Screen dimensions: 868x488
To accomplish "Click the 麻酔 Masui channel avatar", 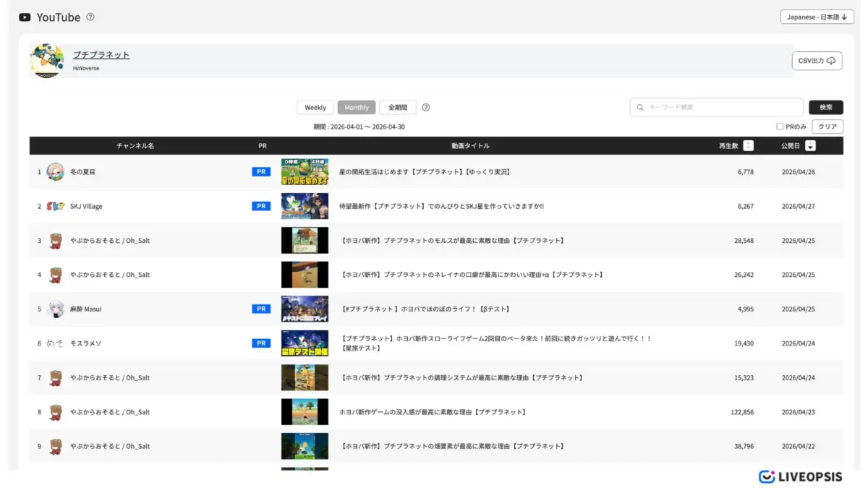I will 56,309.
